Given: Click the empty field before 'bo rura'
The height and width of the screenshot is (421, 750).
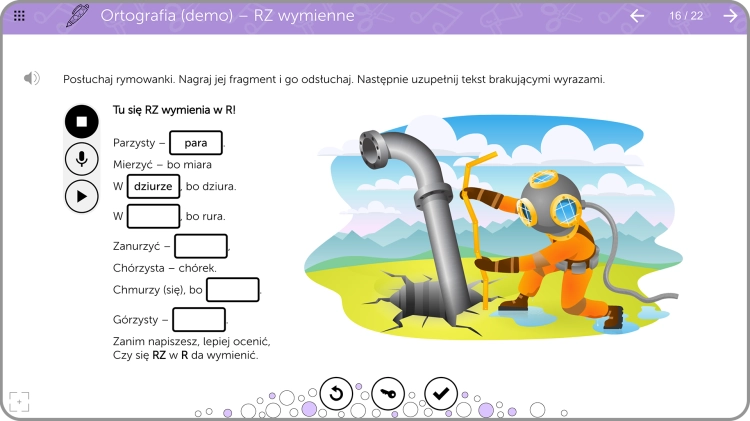Looking at the screenshot, I should tap(154, 216).
